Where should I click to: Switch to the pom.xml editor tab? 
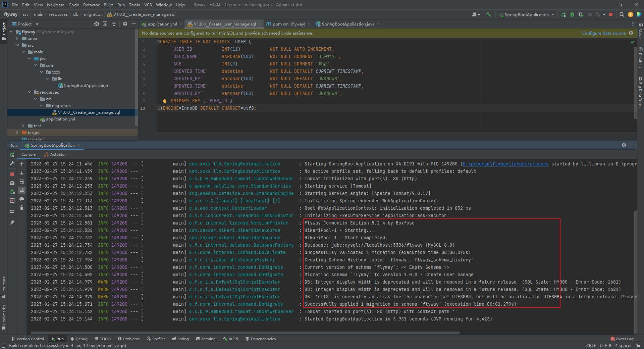pyautogui.click(x=288, y=24)
